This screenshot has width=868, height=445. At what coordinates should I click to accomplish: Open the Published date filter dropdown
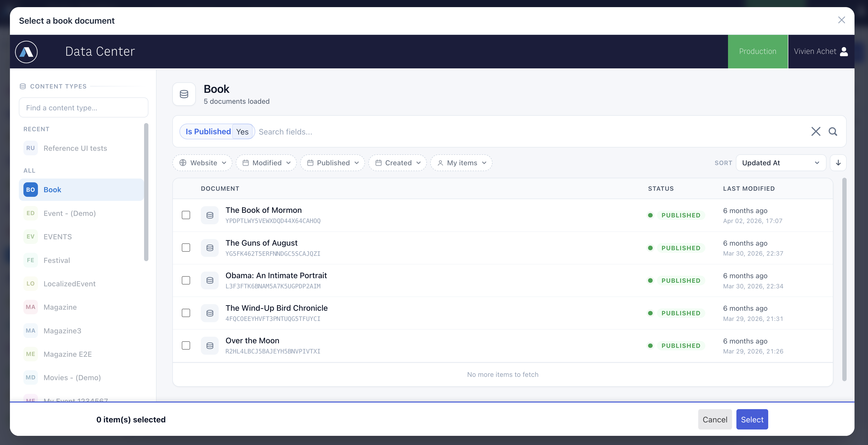click(x=333, y=163)
